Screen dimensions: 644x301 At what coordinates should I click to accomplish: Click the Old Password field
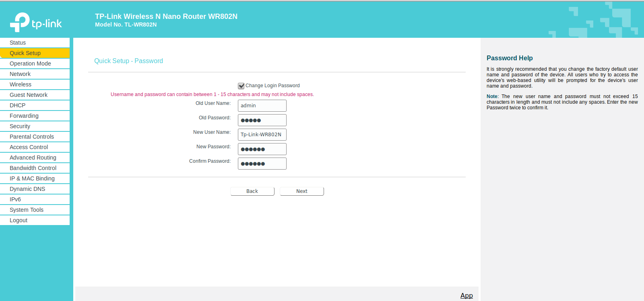click(x=262, y=120)
